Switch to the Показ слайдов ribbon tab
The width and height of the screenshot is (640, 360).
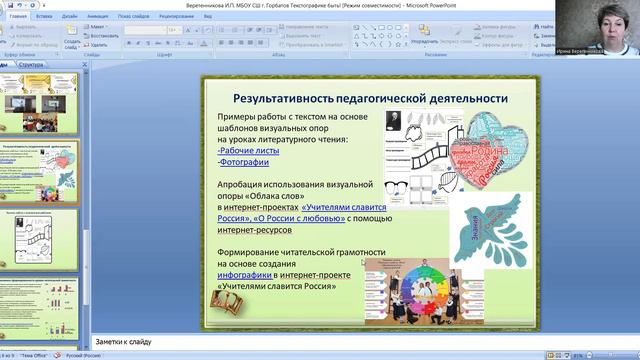[x=133, y=16]
